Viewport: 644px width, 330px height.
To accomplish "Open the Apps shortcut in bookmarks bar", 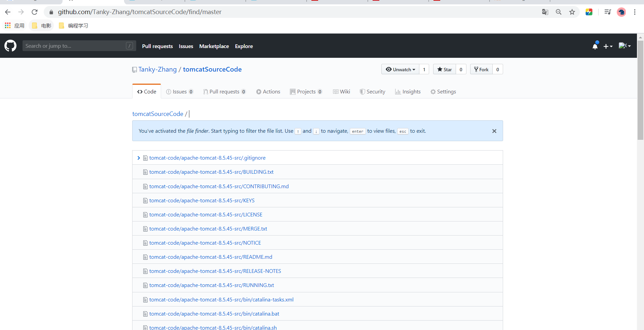I will pyautogui.click(x=14, y=26).
